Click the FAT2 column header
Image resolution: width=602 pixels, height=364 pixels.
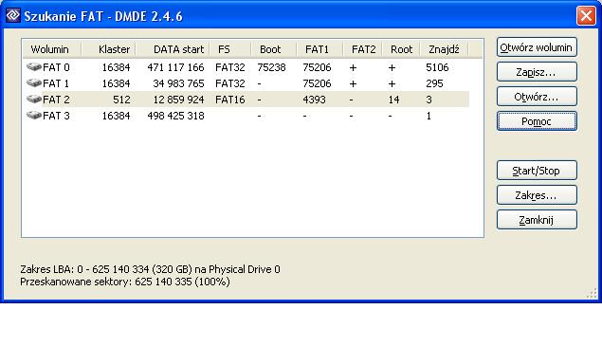[x=362, y=49]
